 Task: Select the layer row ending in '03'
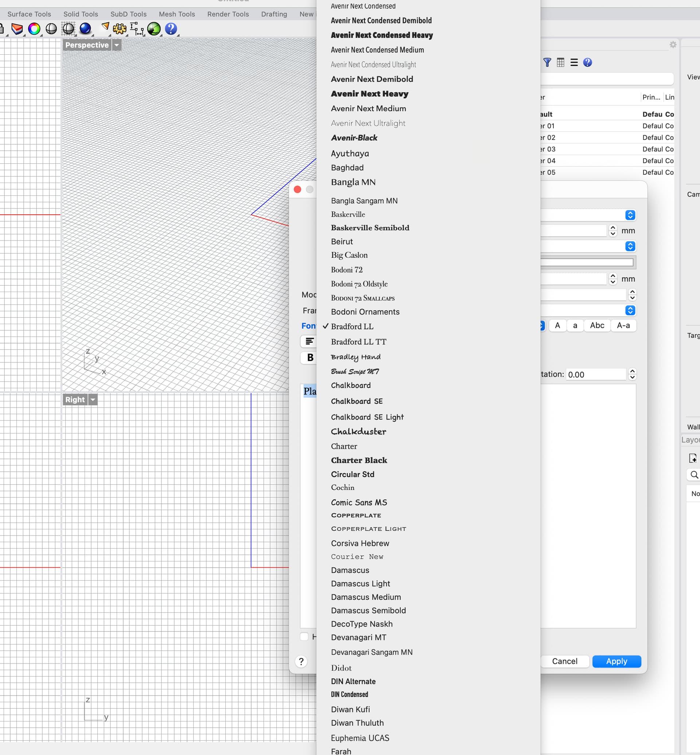point(607,149)
